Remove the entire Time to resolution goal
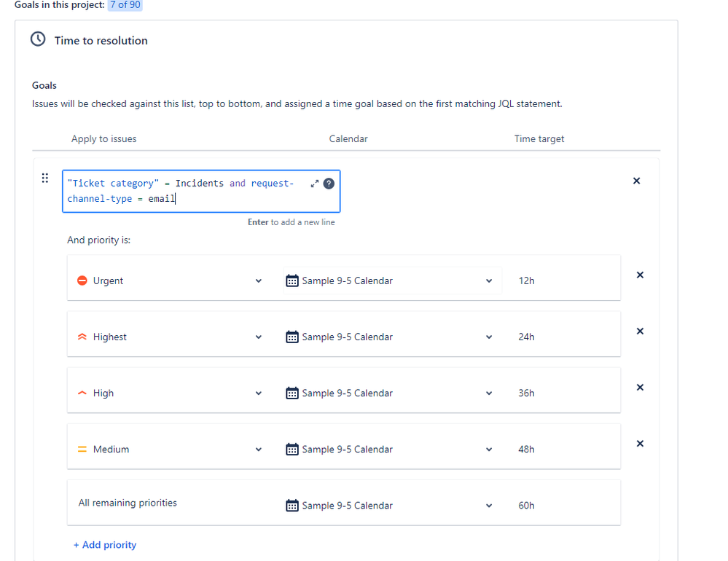Screen dimensions: 728x561 (x=636, y=181)
